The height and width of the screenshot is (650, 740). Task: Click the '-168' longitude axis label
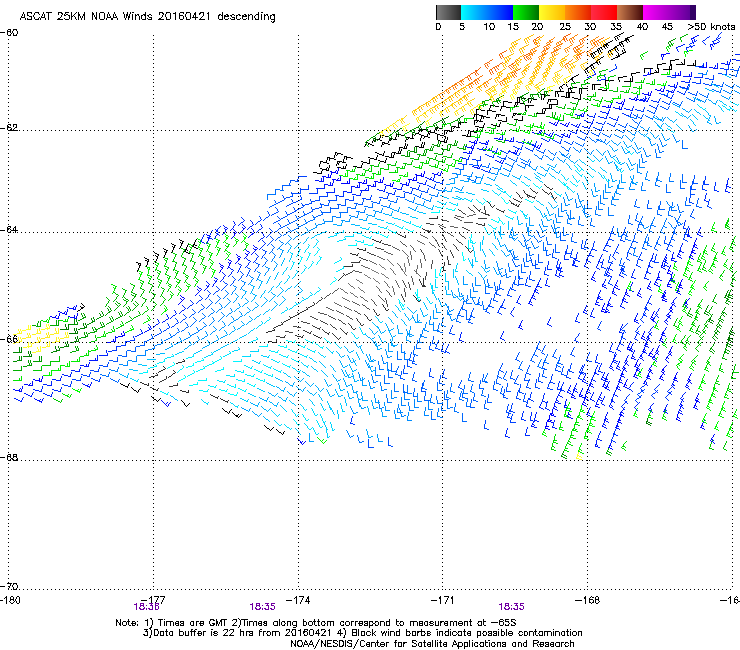click(x=587, y=600)
